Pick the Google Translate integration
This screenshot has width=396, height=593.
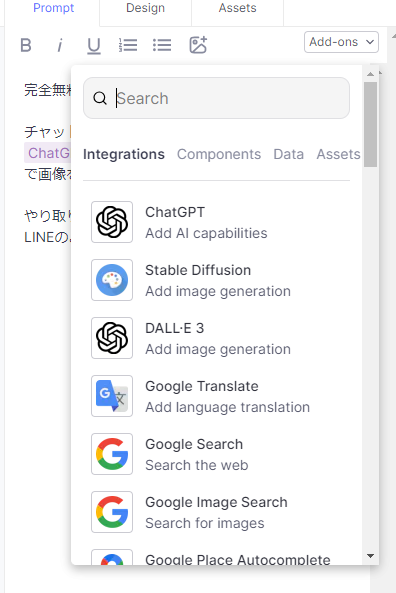click(216, 396)
